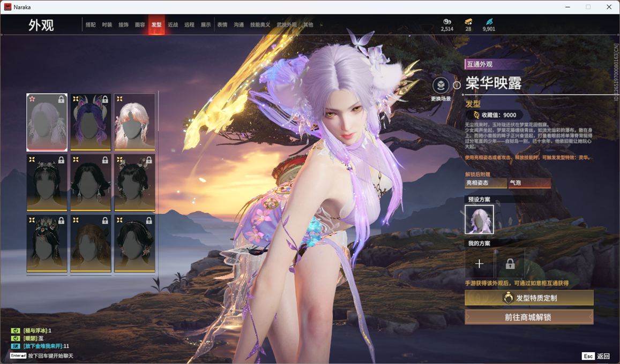
Task: Minimize the Naraka window
Action: (x=568, y=7)
